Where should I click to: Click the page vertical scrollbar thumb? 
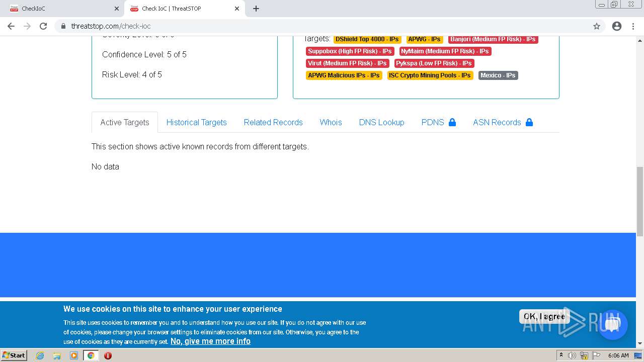click(x=640, y=201)
